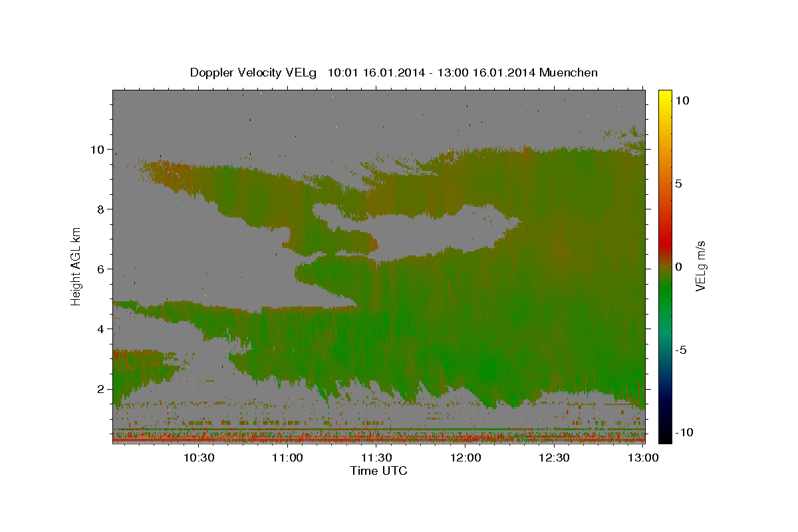Select the 'Muenchen' location text in title
Viewport: 798px width, 532px height.
pos(569,72)
